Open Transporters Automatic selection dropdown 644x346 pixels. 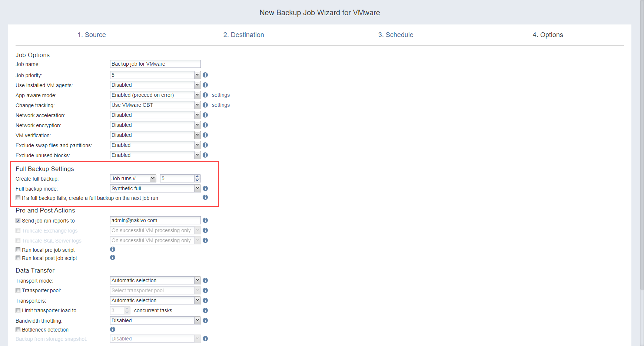[155, 300]
